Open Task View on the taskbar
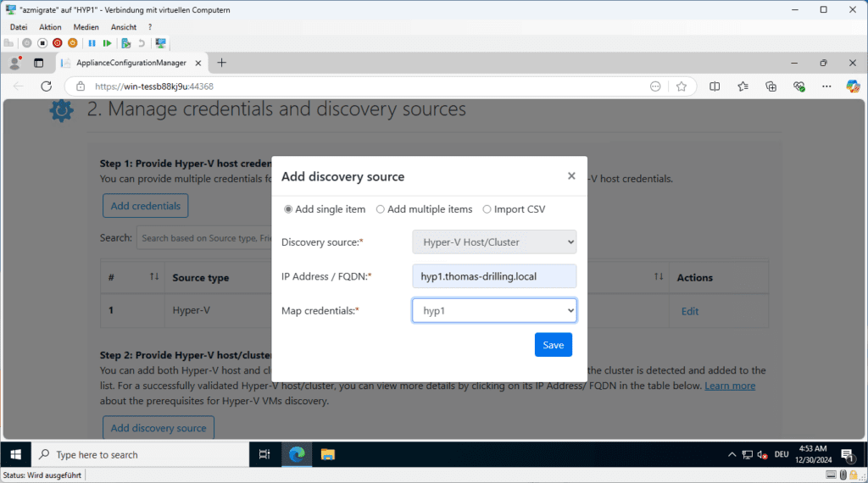The width and height of the screenshot is (868, 483). (264, 454)
